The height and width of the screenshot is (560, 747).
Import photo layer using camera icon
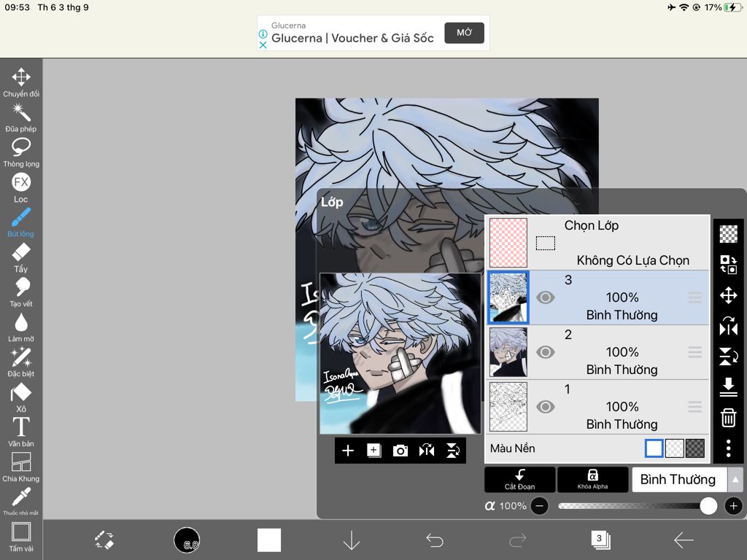click(x=400, y=451)
